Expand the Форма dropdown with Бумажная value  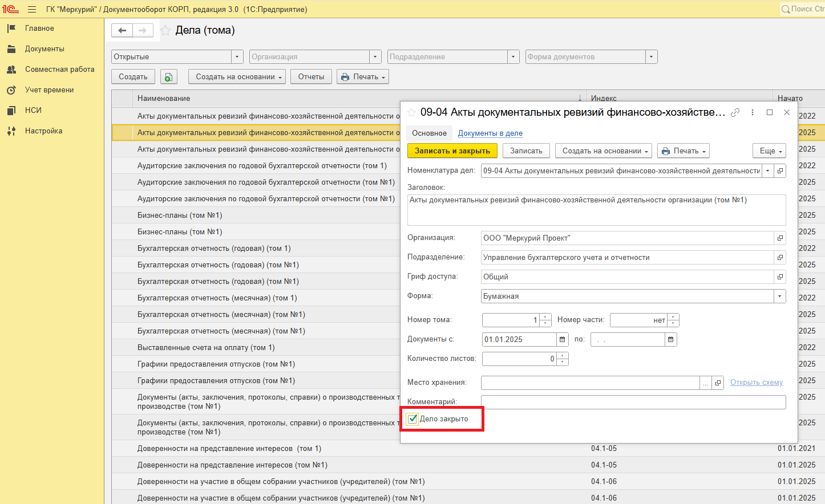[779, 296]
